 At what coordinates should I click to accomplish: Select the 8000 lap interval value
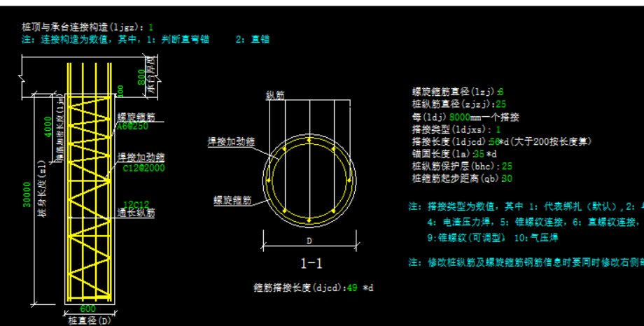459,118
